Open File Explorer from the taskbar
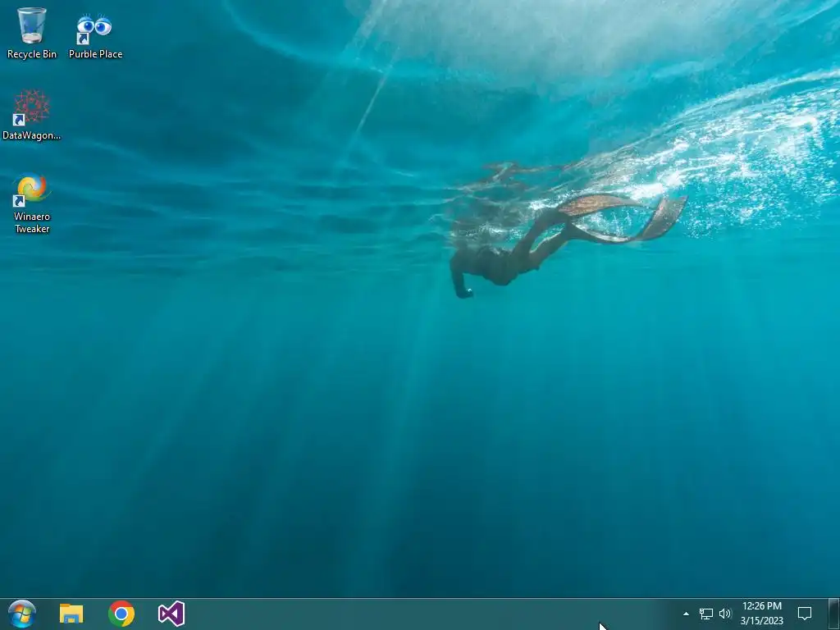This screenshot has width=840, height=630. coord(71,614)
